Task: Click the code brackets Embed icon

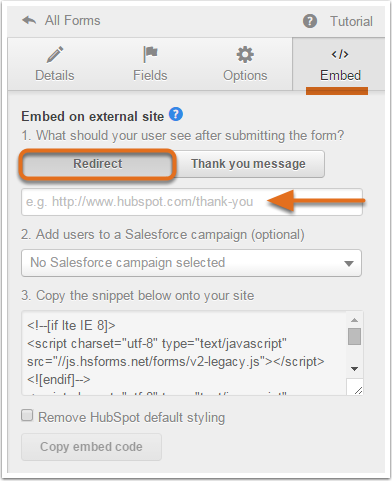Action: (340, 54)
